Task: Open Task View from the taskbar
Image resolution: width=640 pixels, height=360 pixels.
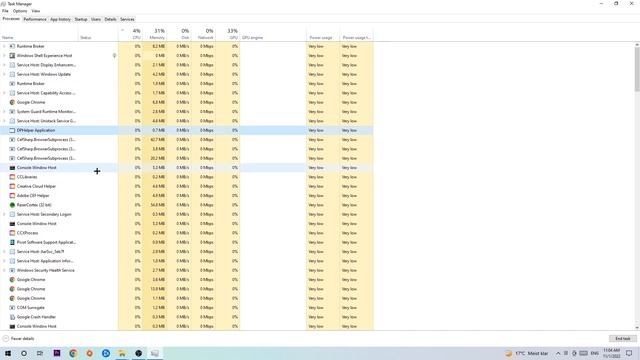Action: pos(40,353)
